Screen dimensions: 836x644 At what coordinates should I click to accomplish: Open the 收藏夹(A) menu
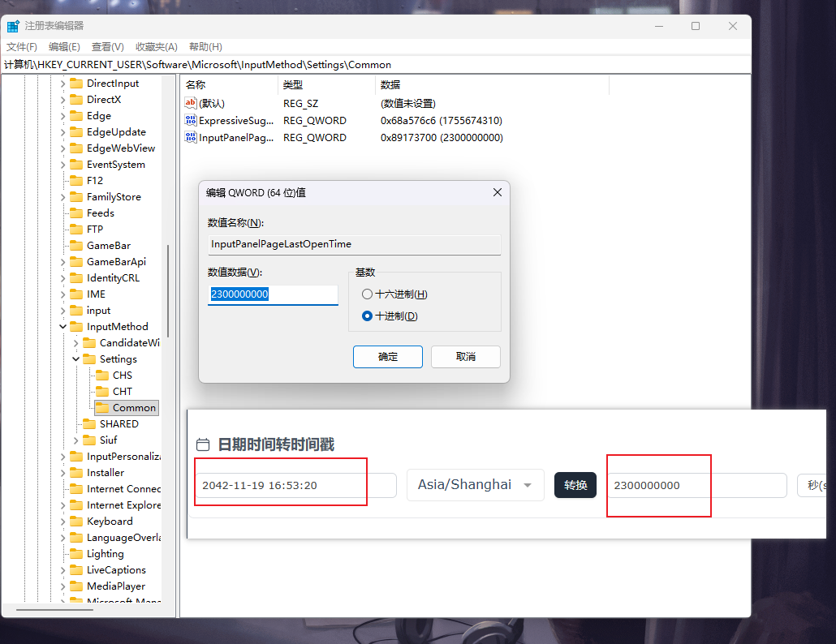pyautogui.click(x=157, y=47)
